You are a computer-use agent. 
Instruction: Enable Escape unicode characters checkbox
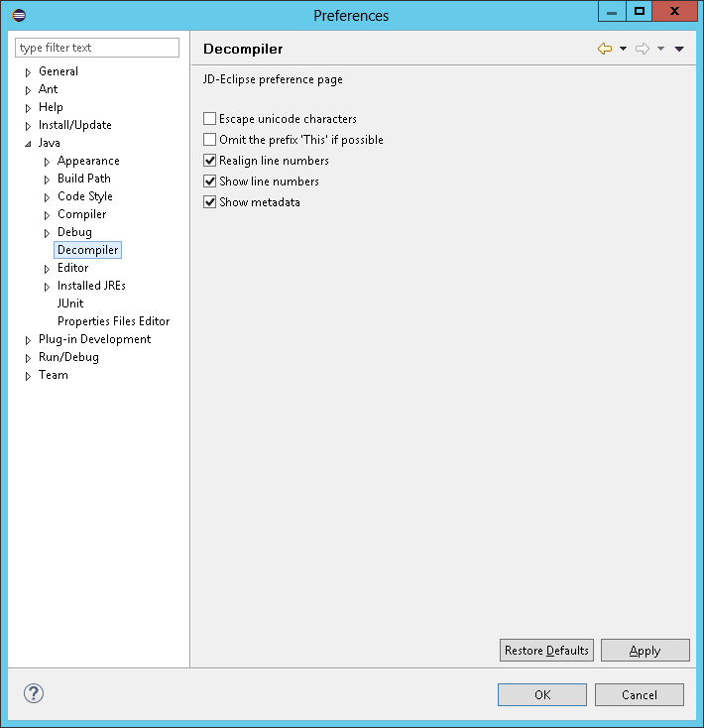click(x=209, y=119)
